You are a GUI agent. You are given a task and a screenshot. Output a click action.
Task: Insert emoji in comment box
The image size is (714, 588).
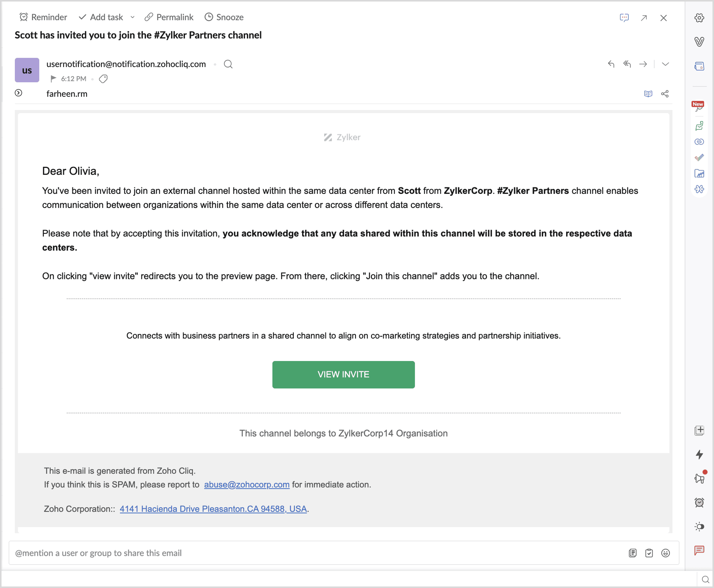click(666, 553)
